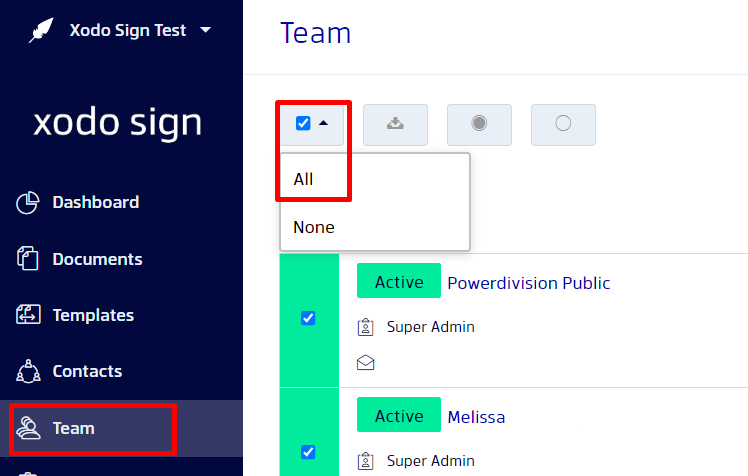
Task: Click the role badge icon beside Melissa's Super Admin
Action: (365, 461)
